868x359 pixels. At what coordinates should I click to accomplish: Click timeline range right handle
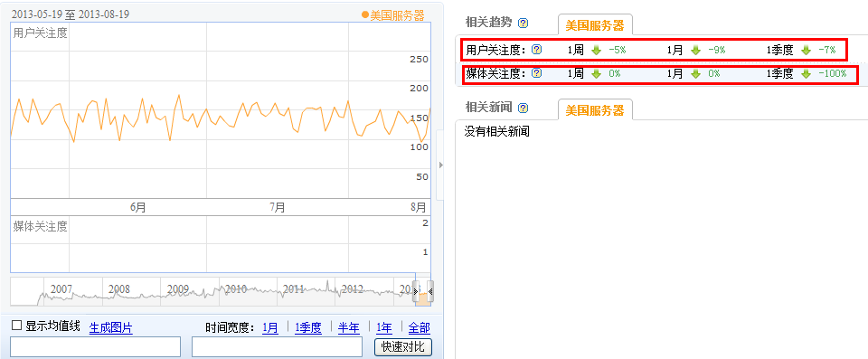click(x=430, y=291)
